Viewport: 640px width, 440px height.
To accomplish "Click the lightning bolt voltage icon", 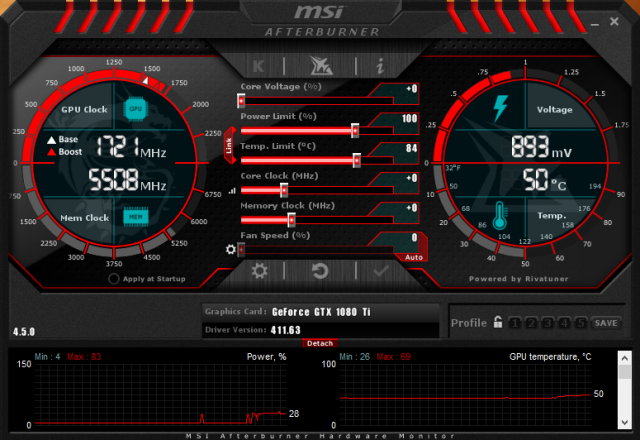I will [500, 108].
